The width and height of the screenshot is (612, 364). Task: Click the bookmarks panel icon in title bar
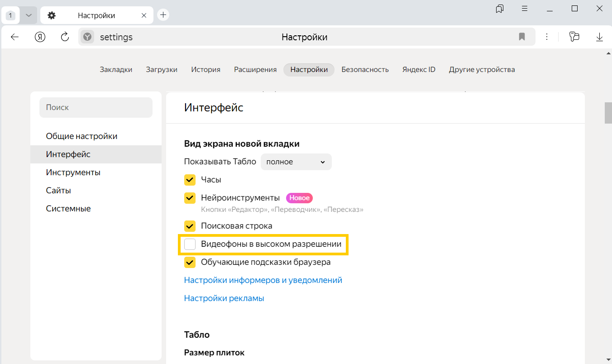pyautogui.click(x=500, y=9)
